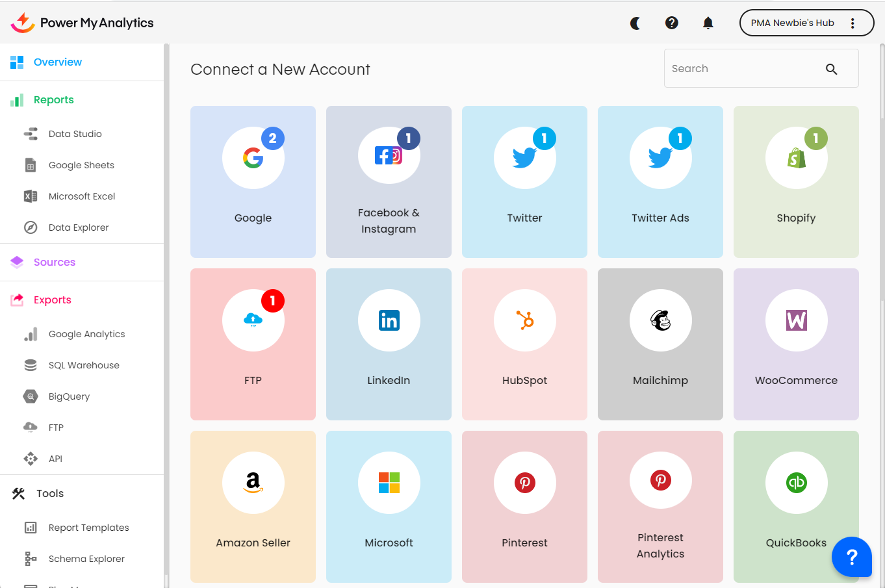Select the Google connector icon
The height and width of the screenshot is (588, 885).
(x=253, y=158)
